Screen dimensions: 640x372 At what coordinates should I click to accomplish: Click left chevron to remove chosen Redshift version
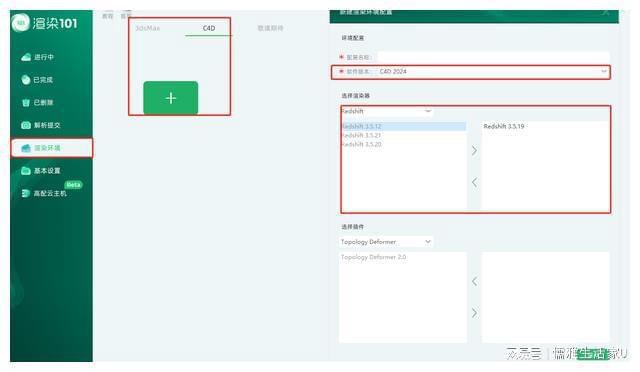[474, 182]
